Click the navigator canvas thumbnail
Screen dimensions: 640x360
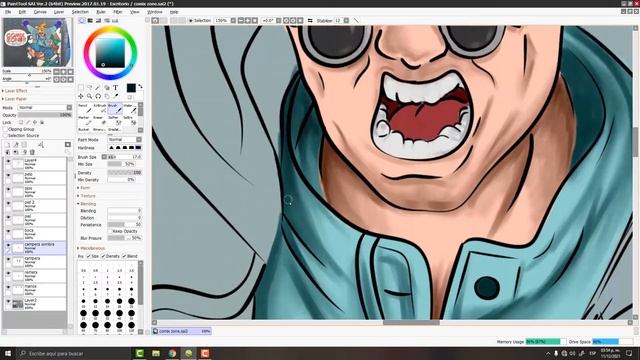[38, 42]
